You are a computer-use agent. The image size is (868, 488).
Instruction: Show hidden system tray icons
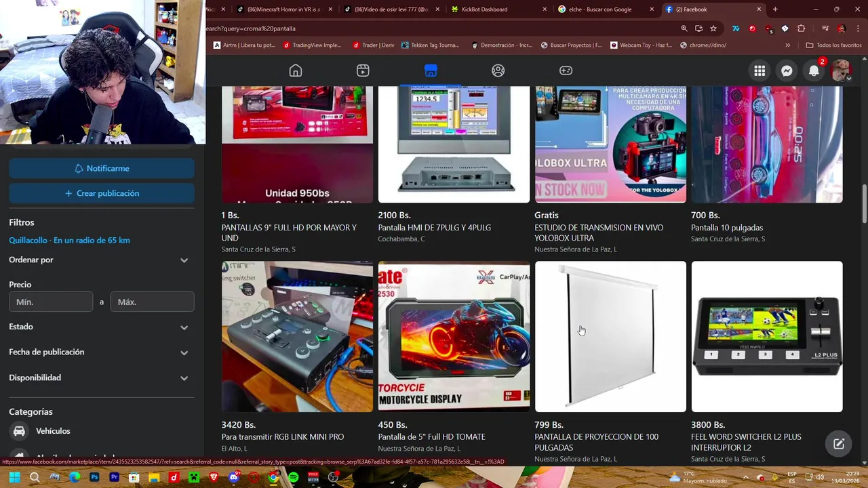pyautogui.click(x=745, y=477)
